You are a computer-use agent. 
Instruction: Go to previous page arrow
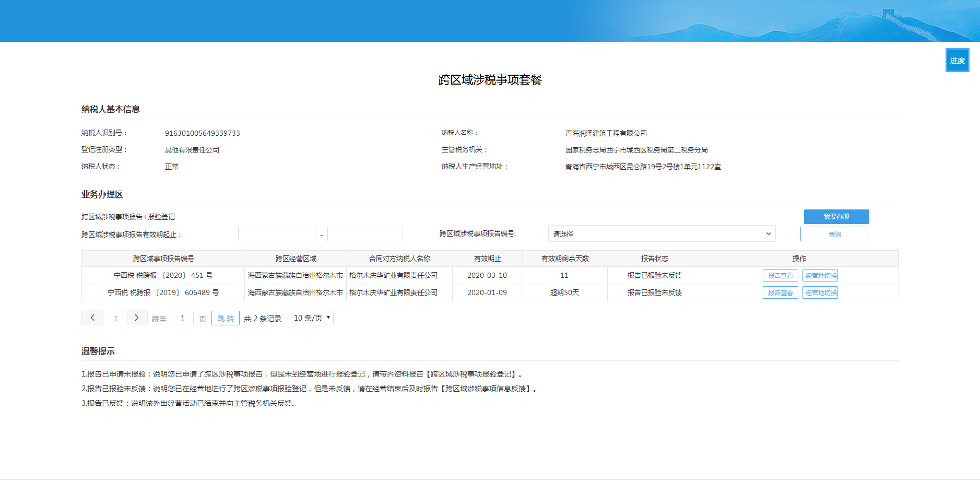click(x=92, y=318)
